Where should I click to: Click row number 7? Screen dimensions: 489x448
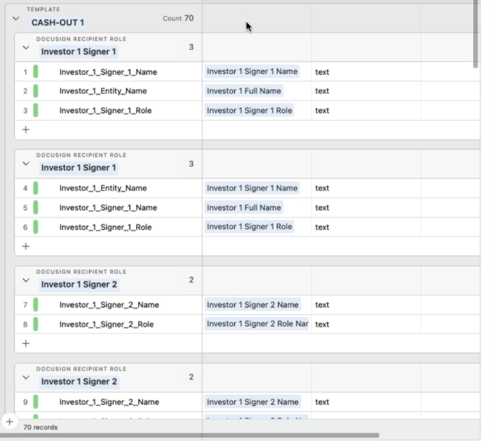click(25, 305)
